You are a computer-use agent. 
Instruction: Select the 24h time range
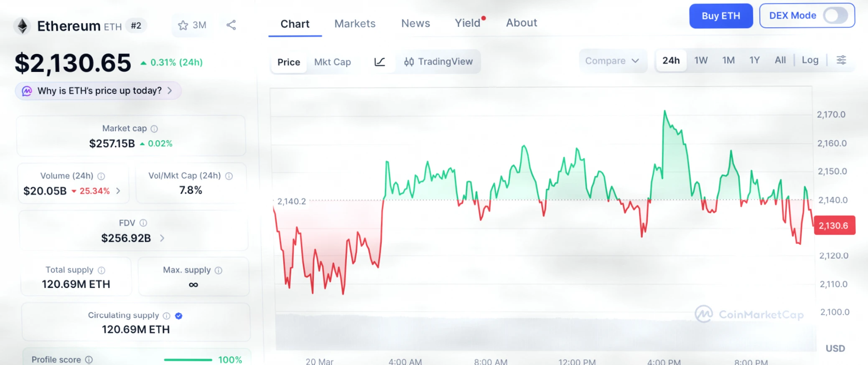(x=671, y=61)
